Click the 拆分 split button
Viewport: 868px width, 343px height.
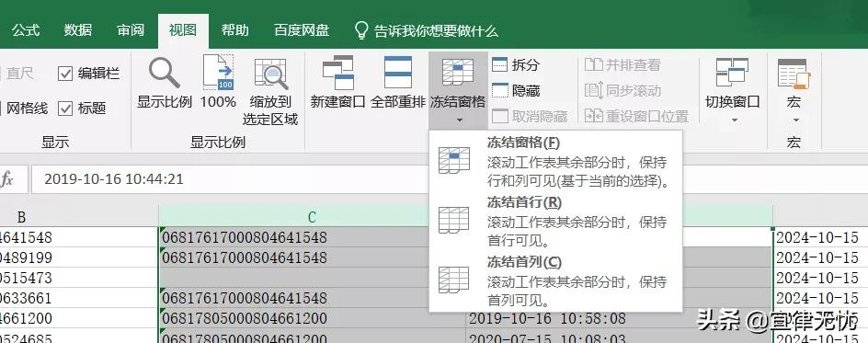click(x=515, y=65)
